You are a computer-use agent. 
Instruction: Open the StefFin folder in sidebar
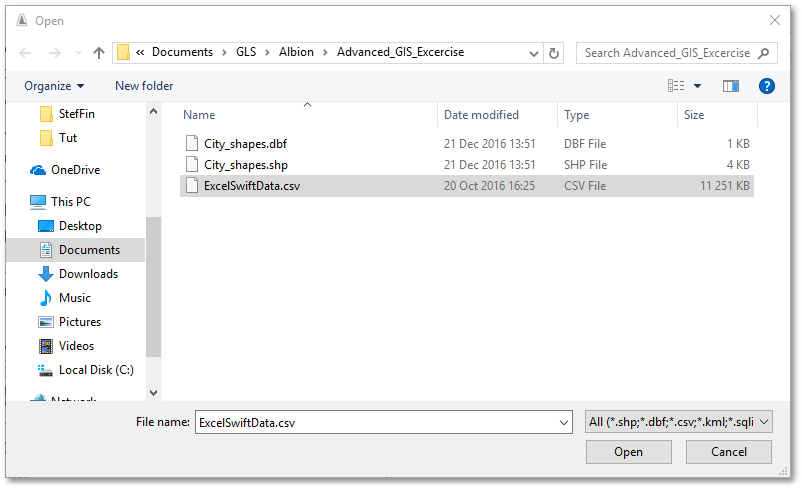tap(77, 114)
